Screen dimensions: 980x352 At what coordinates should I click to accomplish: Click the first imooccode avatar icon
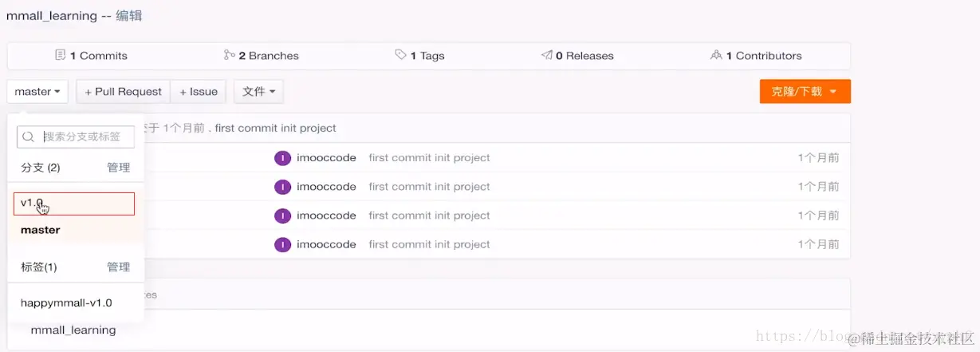281,158
